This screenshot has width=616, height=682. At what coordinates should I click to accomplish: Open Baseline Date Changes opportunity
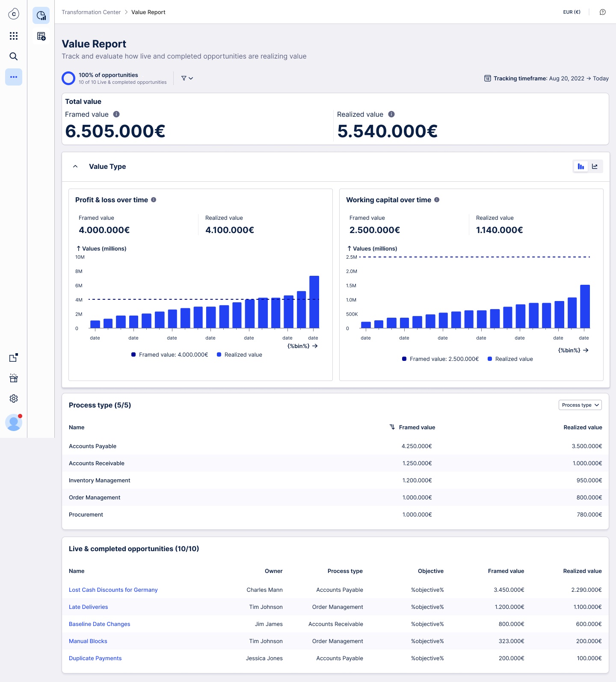(100, 624)
